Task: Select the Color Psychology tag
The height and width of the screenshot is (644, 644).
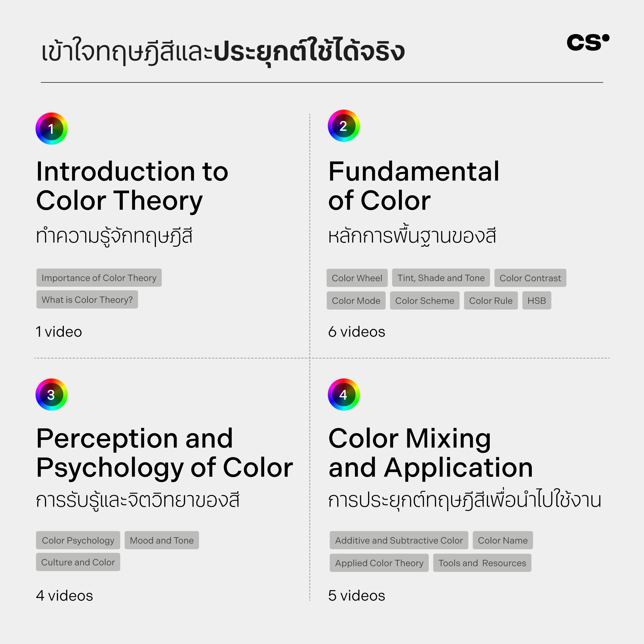Action: coord(78,540)
